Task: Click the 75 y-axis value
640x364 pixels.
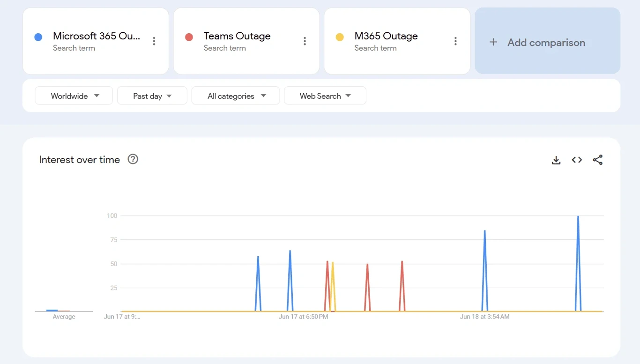Action: pyautogui.click(x=113, y=240)
